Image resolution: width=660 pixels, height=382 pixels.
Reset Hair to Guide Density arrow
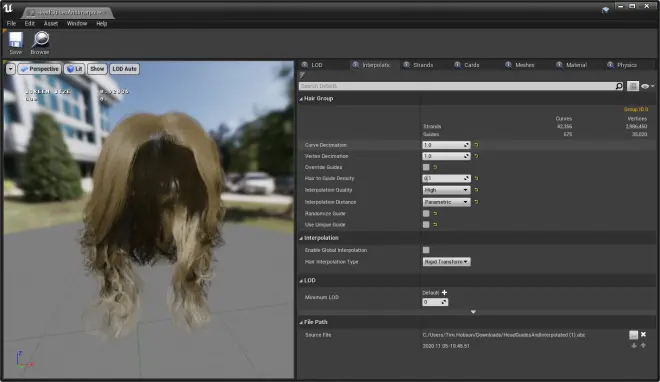(476, 178)
